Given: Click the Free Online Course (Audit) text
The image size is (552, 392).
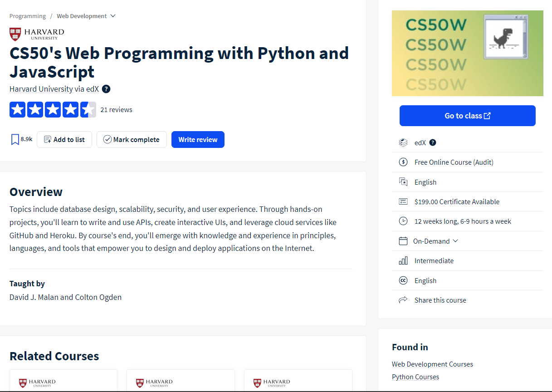Looking at the screenshot, I should pos(454,162).
